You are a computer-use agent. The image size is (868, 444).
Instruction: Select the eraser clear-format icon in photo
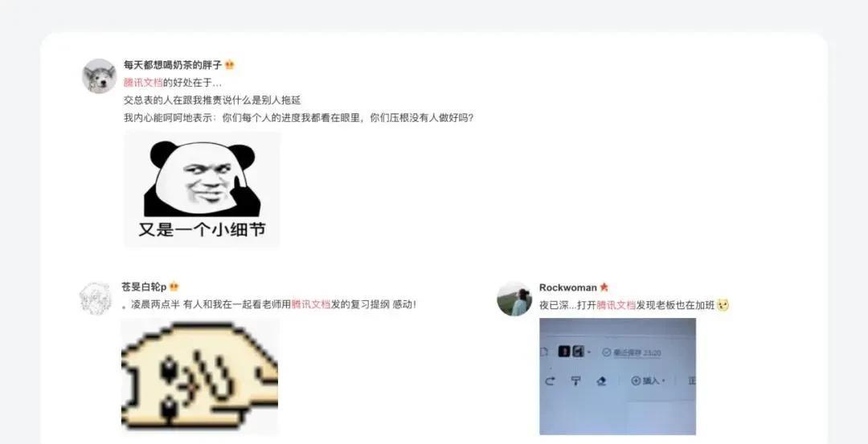(x=602, y=381)
